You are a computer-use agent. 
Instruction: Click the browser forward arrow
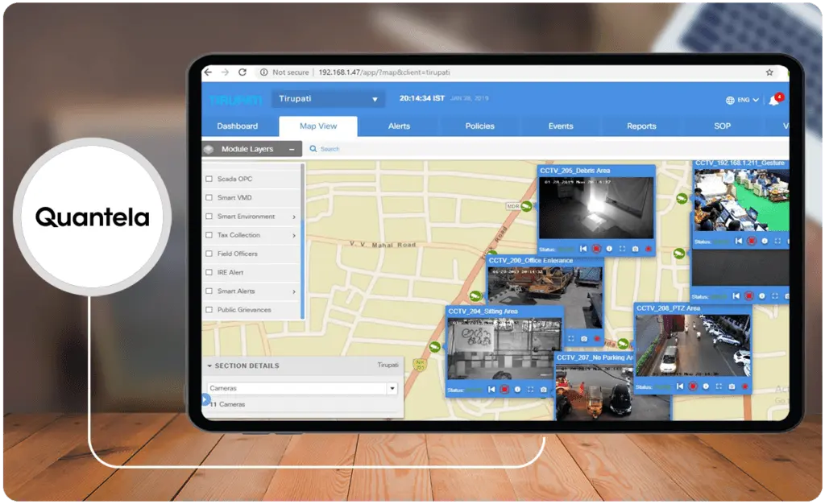pyautogui.click(x=226, y=72)
